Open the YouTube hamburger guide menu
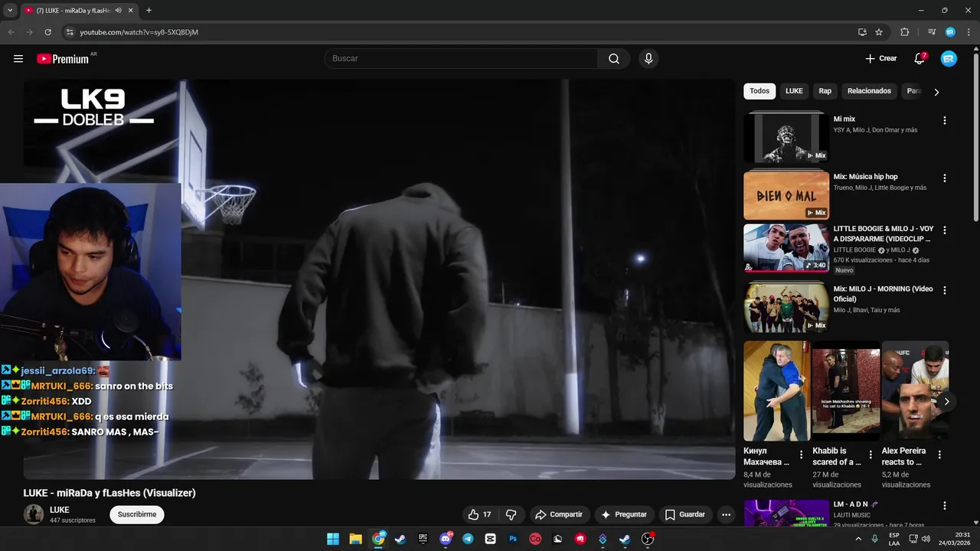Screen dimensions: 980x551 [18, 59]
